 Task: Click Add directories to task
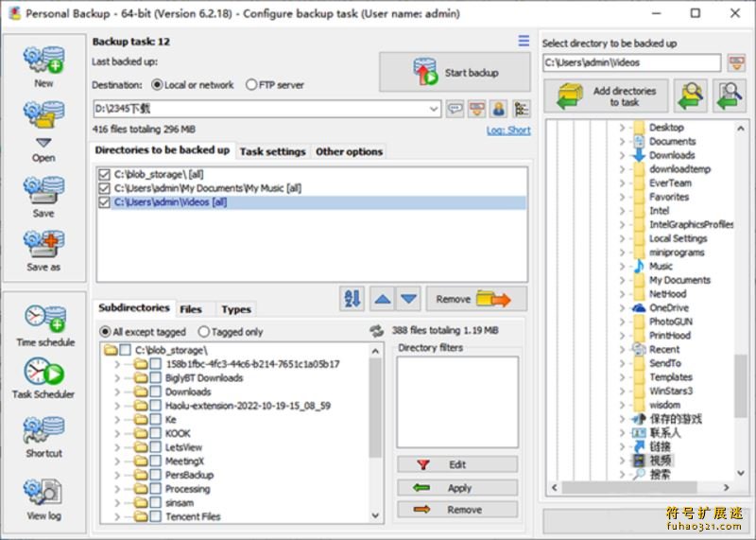click(x=607, y=96)
